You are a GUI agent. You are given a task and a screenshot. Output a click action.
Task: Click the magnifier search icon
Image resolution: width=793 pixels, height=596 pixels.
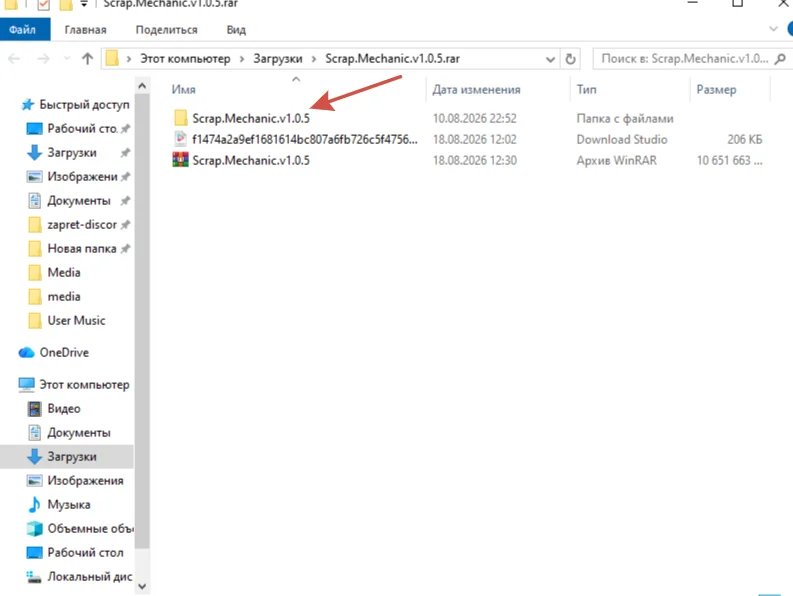point(780,59)
